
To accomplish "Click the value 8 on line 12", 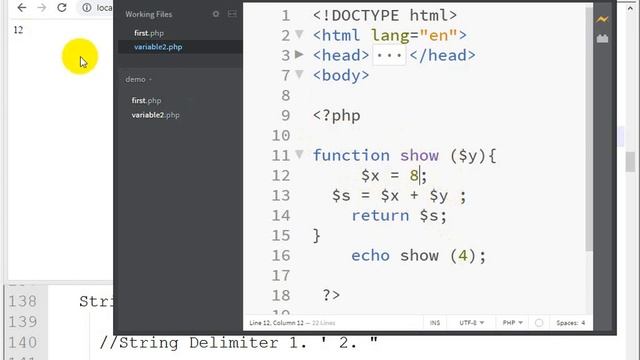I will 414,176.
